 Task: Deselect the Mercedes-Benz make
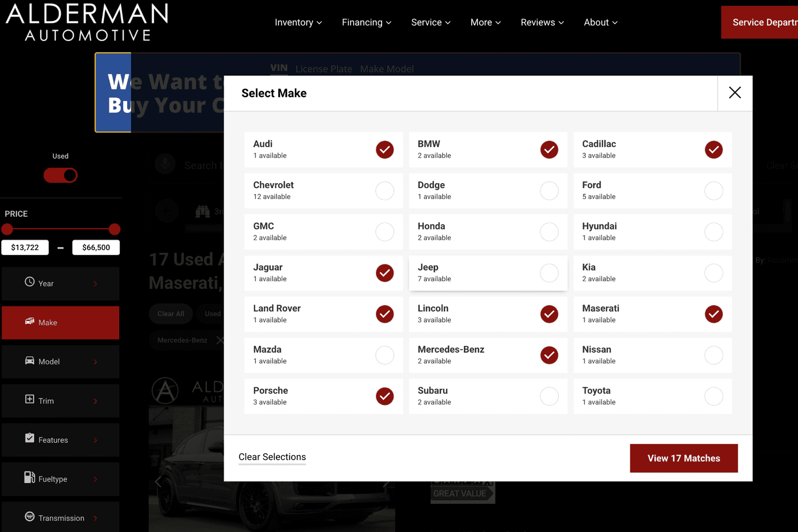(x=549, y=355)
